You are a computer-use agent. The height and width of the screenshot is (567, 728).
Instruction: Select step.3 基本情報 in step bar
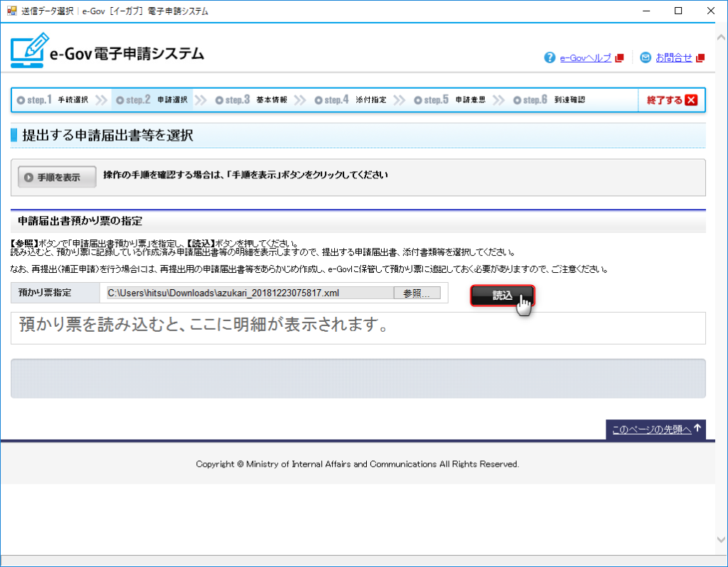252,100
